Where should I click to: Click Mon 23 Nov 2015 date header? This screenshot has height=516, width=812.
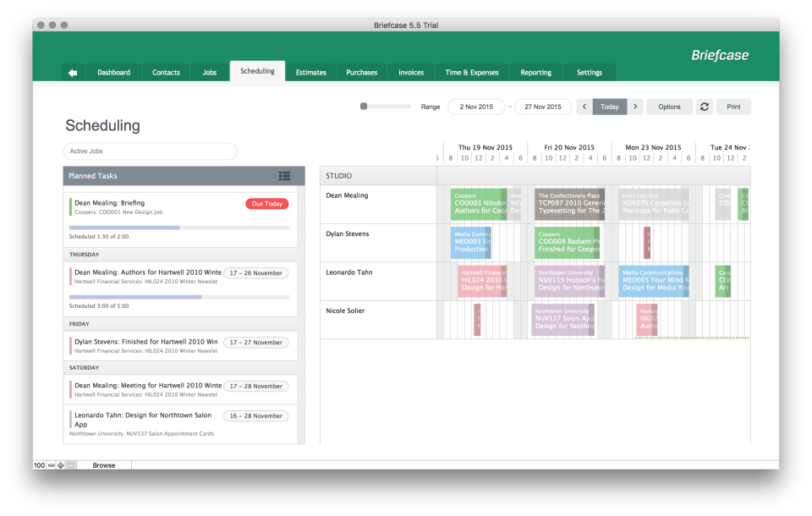pos(653,148)
